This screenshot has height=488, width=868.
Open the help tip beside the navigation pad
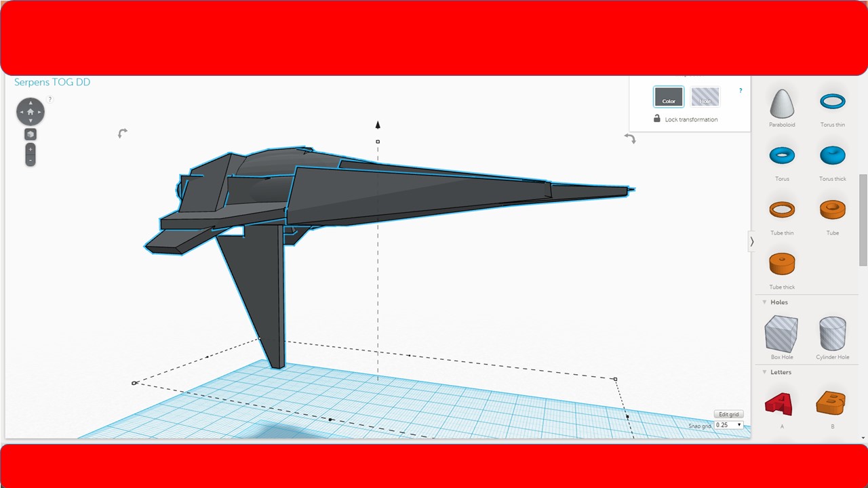tap(50, 100)
